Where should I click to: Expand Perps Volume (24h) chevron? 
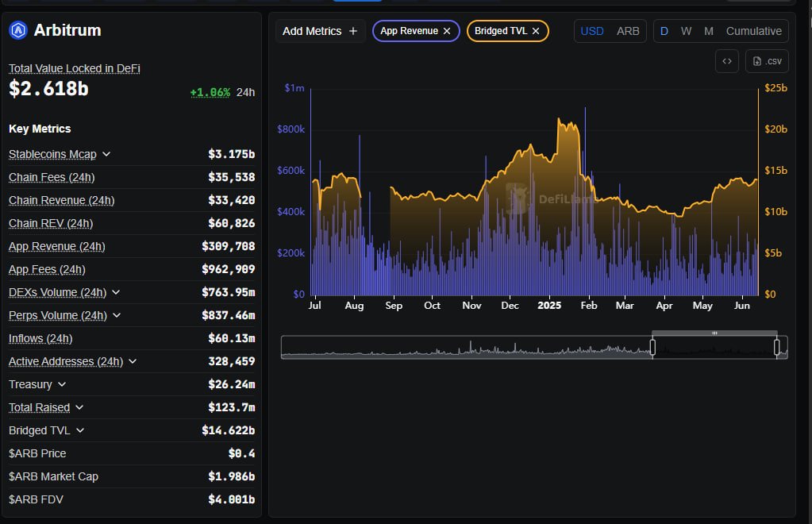(x=117, y=315)
